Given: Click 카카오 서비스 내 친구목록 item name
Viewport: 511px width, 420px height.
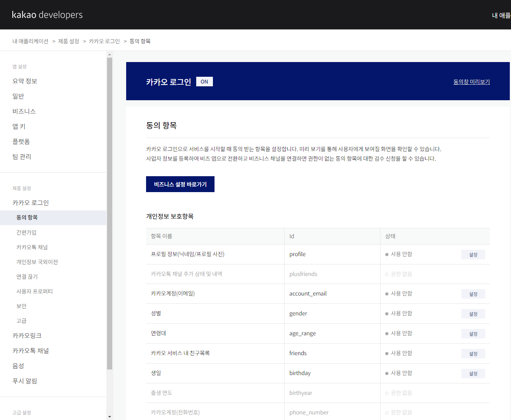Looking at the screenshot, I should click(x=180, y=353).
